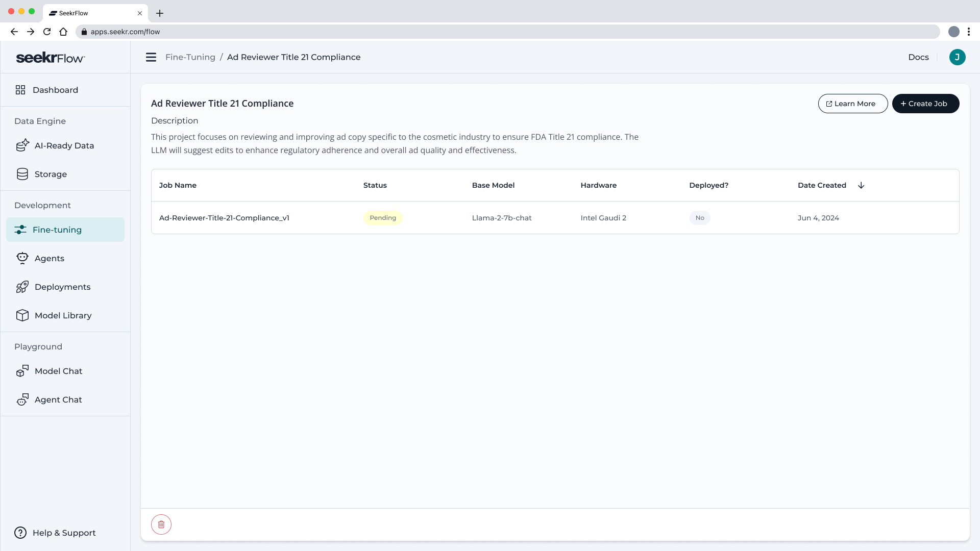This screenshot has width=980, height=551.
Task: Click the Date Created column header
Action: point(822,185)
